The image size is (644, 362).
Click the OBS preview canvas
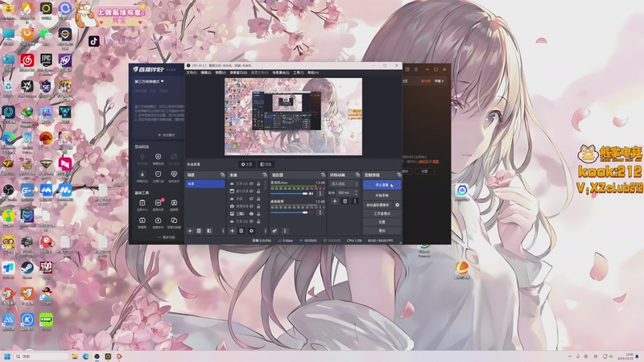click(x=293, y=117)
